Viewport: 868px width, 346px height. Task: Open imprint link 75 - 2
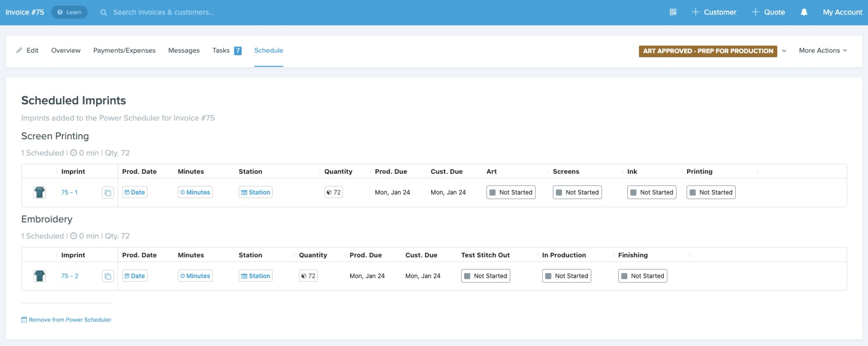tap(70, 276)
